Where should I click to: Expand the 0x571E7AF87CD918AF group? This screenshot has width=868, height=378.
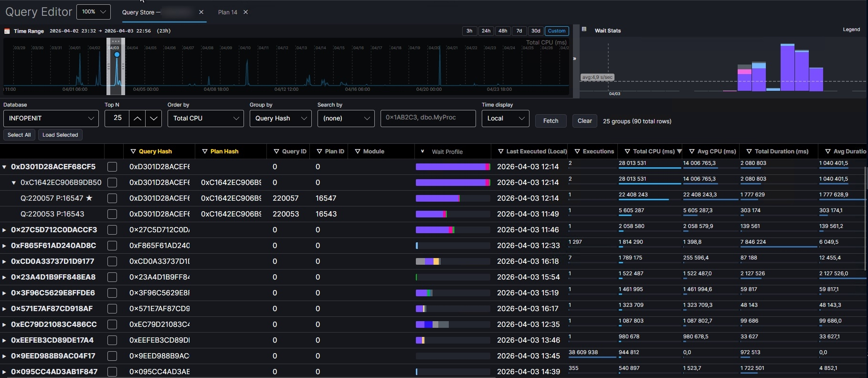pyautogui.click(x=4, y=309)
